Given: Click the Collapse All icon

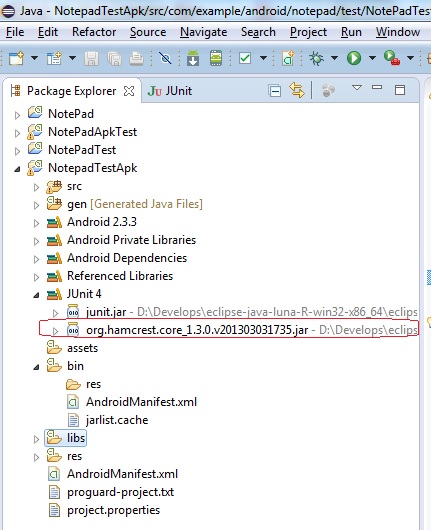Looking at the screenshot, I should pos(274,91).
